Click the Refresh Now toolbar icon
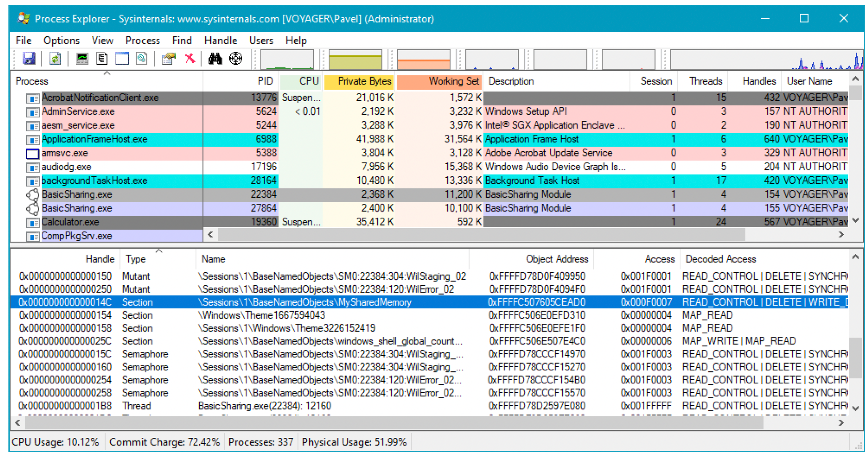This screenshot has height=458, width=868. [55, 59]
